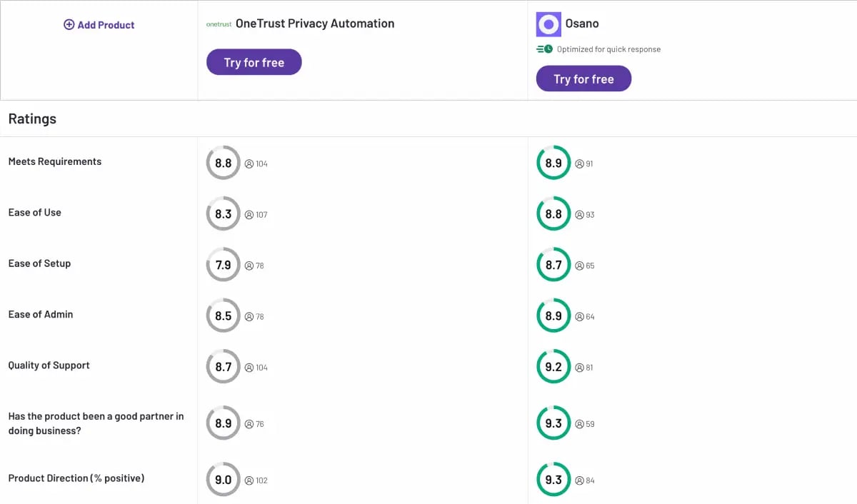
Task: Click reviewer icon beside OneTrust Ease of Setup
Action: click(x=249, y=266)
